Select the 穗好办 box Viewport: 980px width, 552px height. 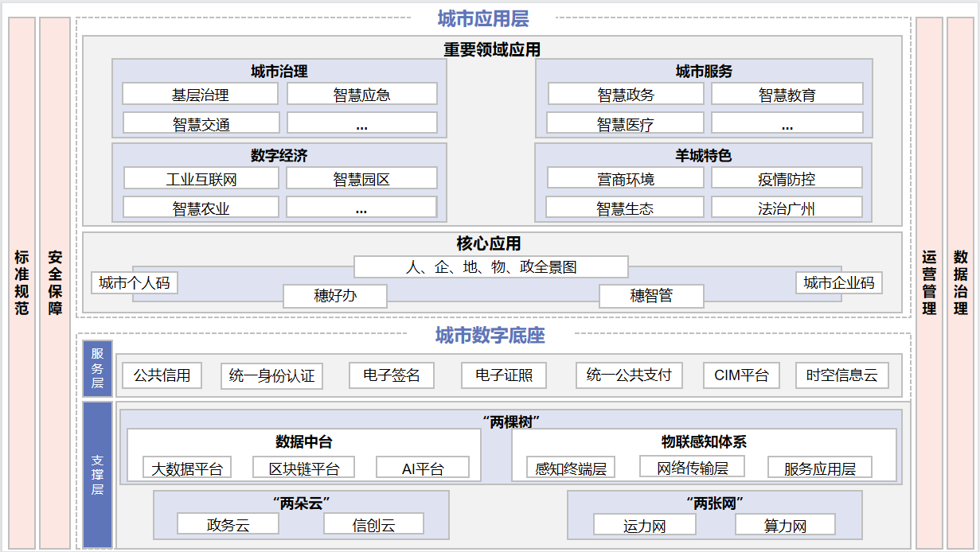335,297
